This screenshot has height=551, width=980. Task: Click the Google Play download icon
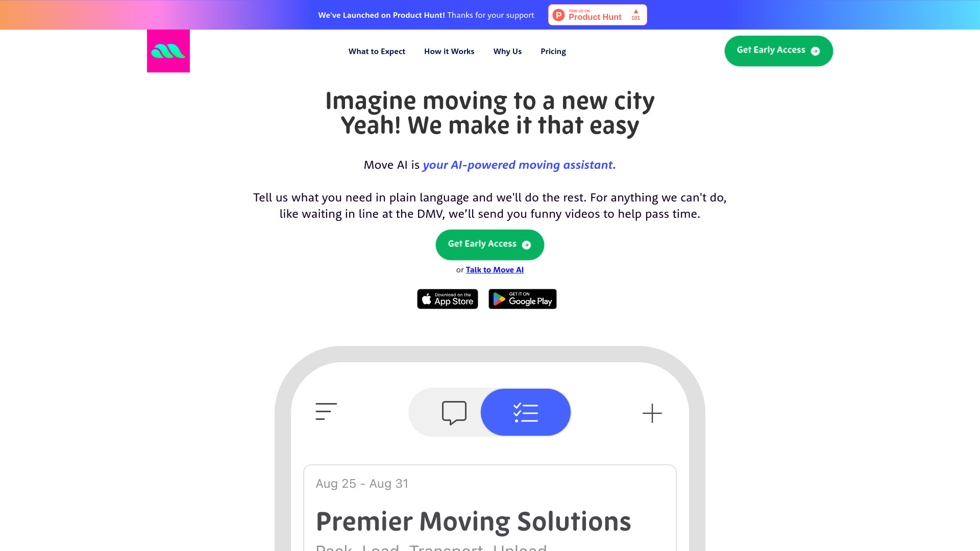click(x=522, y=298)
